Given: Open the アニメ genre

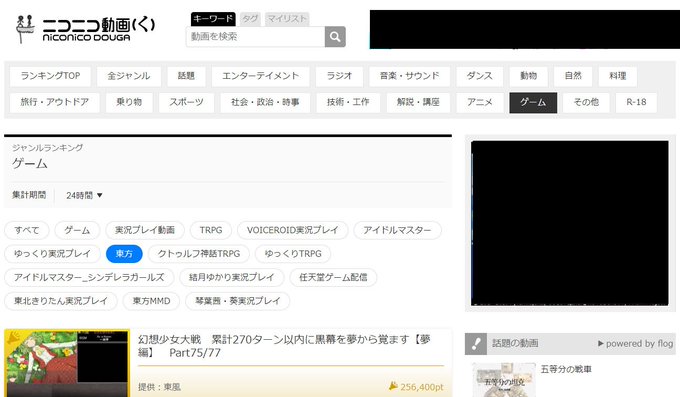Looking at the screenshot, I should coord(480,102).
